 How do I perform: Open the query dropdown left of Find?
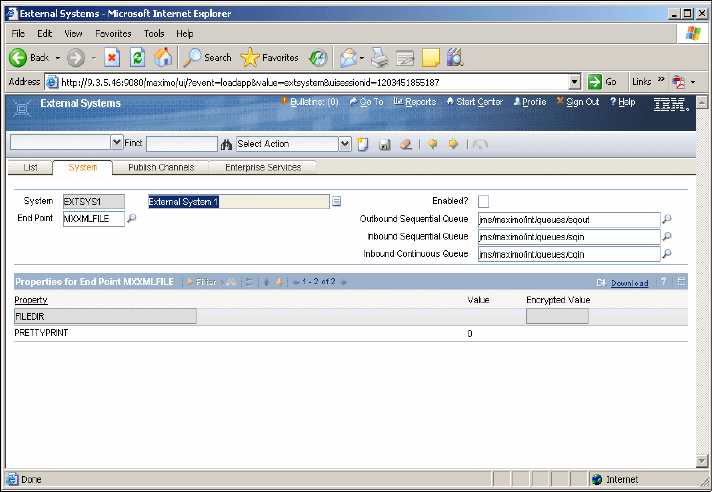click(x=117, y=142)
